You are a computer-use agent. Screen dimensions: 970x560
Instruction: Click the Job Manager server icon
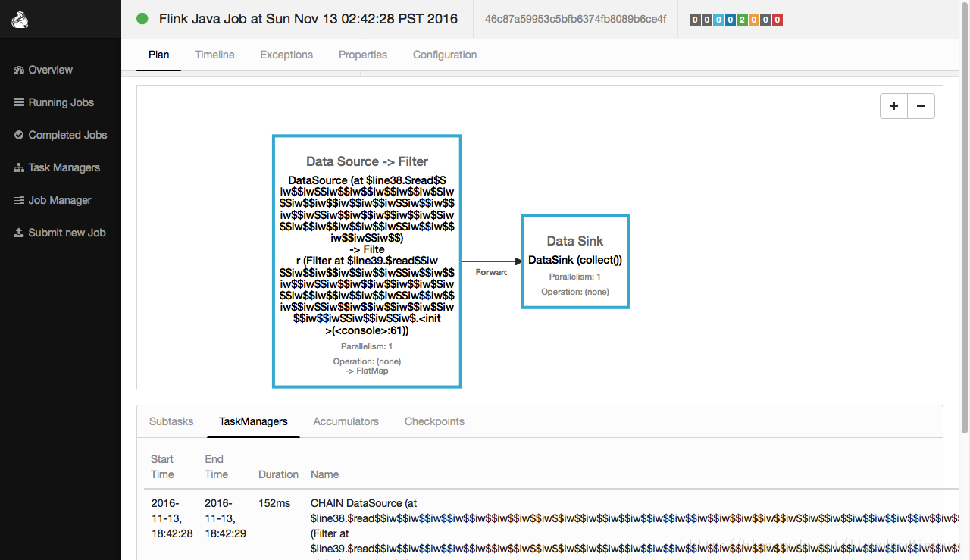pyautogui.click(x=19, y=200)
